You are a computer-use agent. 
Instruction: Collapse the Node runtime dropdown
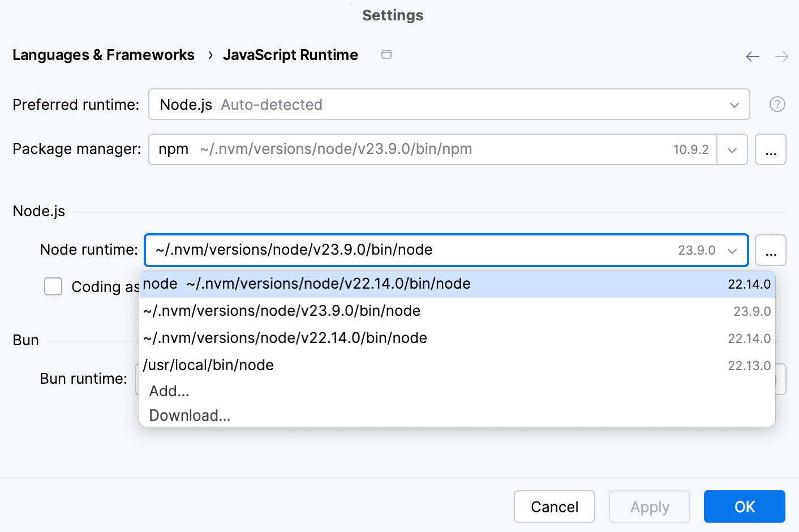[732, 250]
